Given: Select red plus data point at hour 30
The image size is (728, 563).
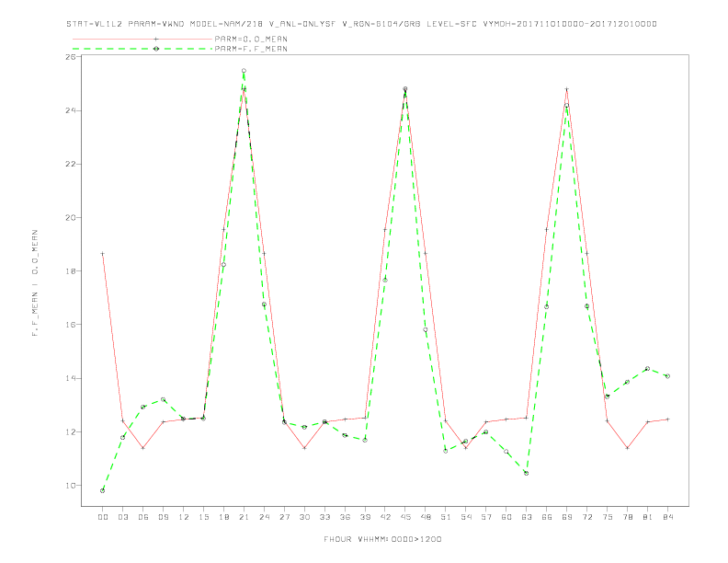Looking at the screenshot, I should click(x=304, y=448).
